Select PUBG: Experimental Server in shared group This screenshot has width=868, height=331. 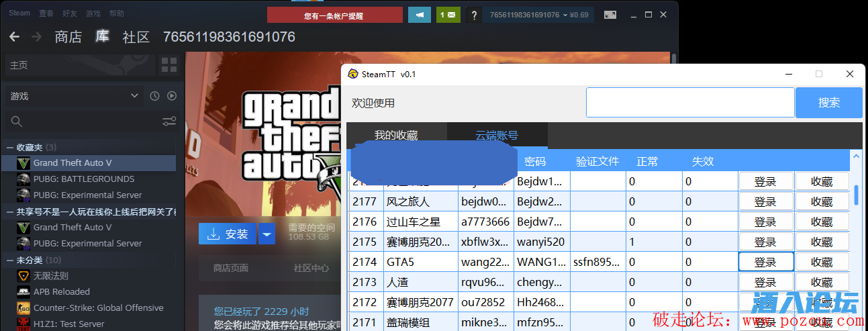pos(89,244)
